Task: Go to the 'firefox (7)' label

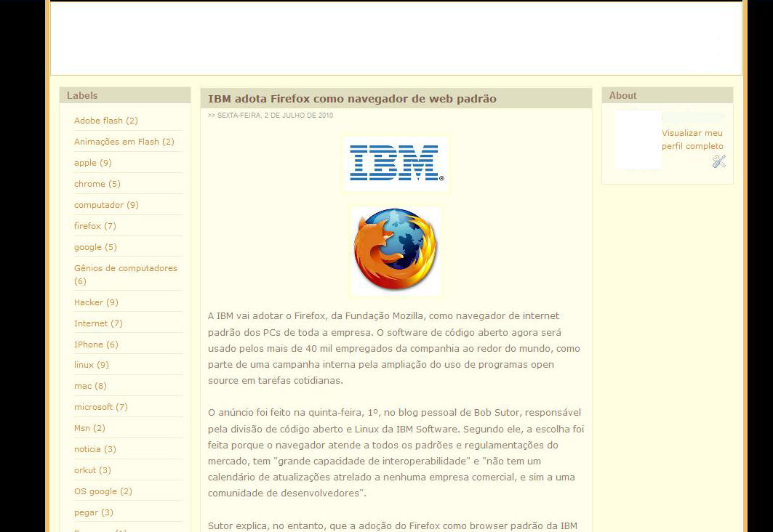Action: click(x=95, y=226)
